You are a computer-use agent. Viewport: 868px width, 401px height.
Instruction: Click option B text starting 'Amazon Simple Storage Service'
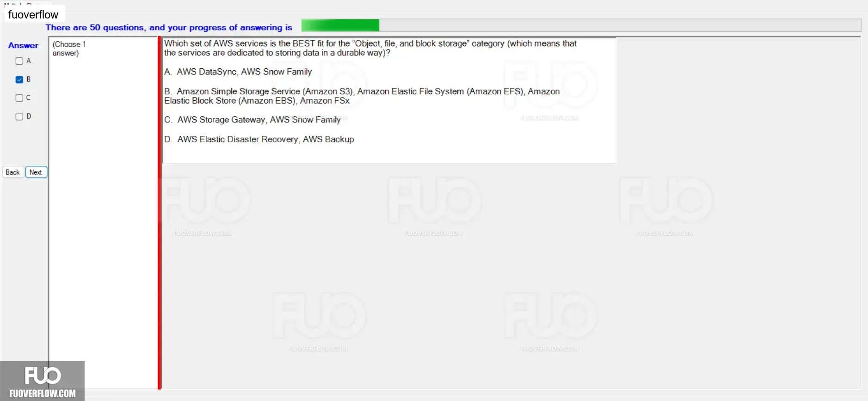tap(362, 96)
